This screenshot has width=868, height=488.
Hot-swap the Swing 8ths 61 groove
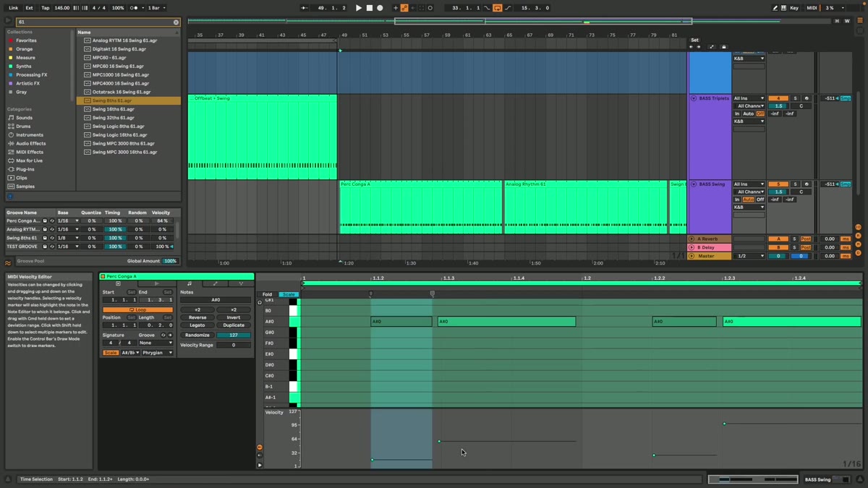(52, 238)
